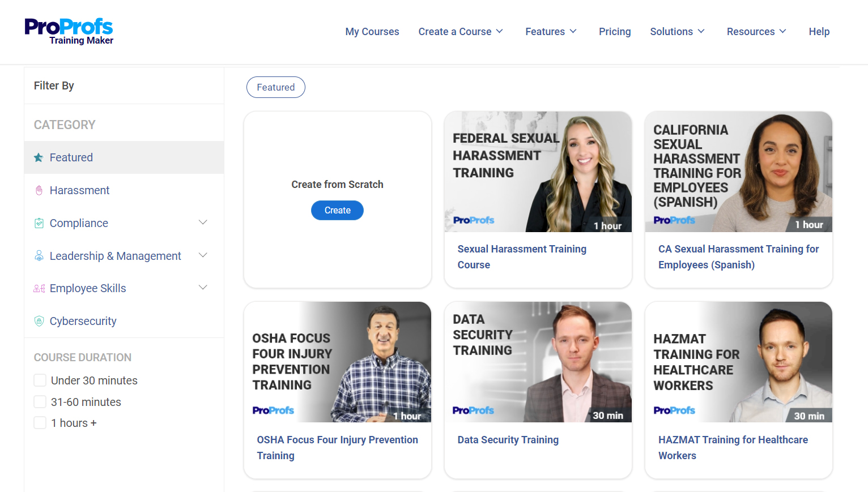Screen dimensions: 868x492
Task: Click the Featured filter tag pill
Action: pyautogui.click(x=276, y=87)
